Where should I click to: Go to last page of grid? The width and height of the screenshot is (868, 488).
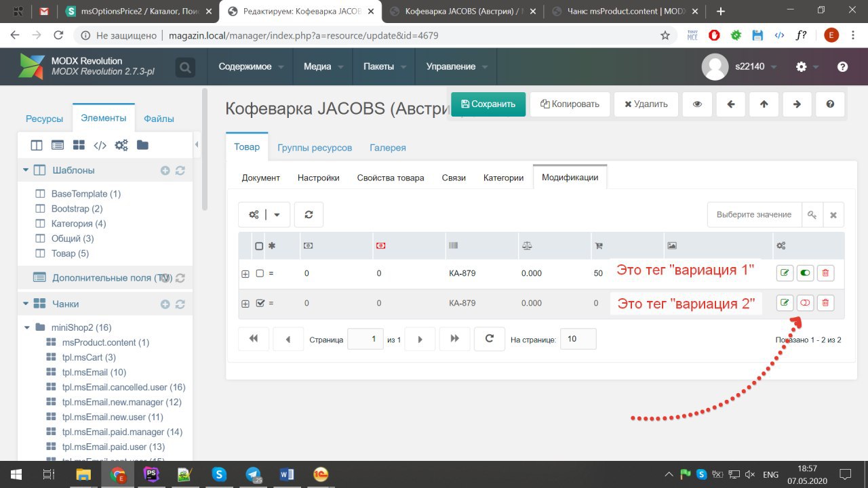coord(455,339)
